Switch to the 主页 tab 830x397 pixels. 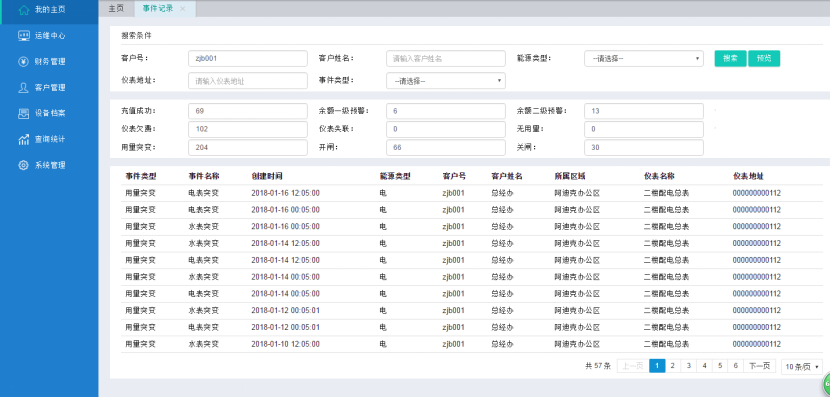[x=116, y=9]
